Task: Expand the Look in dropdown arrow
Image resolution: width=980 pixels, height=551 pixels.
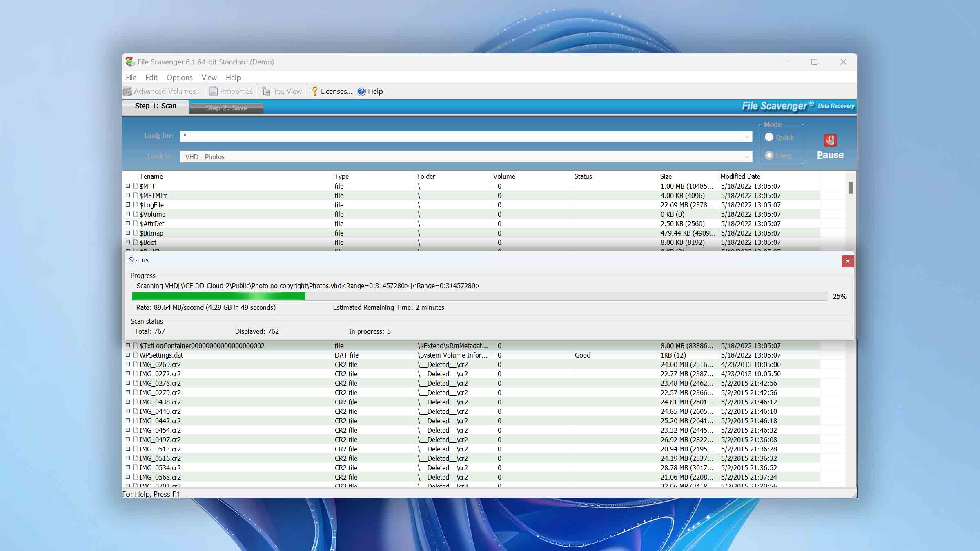Action: tap(746, 157)
